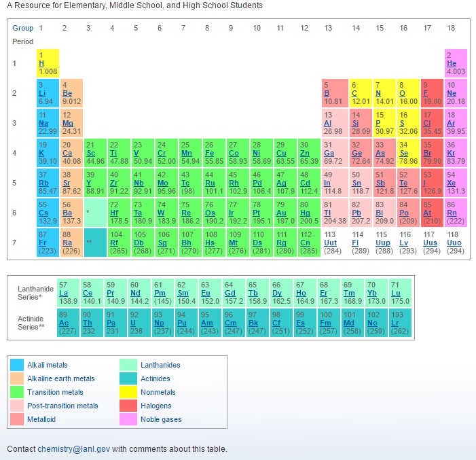Click the Transition metals green legend swatch

click(x=17, y=392)
